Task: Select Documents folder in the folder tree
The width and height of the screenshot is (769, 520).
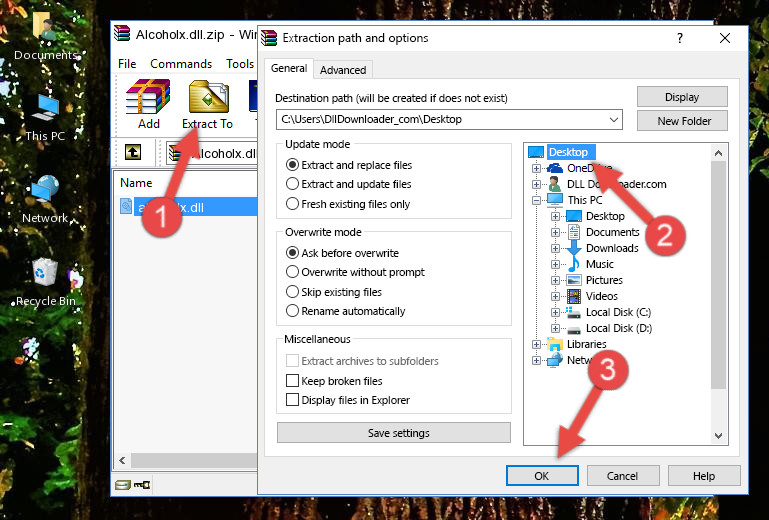Action: point(613,232)
